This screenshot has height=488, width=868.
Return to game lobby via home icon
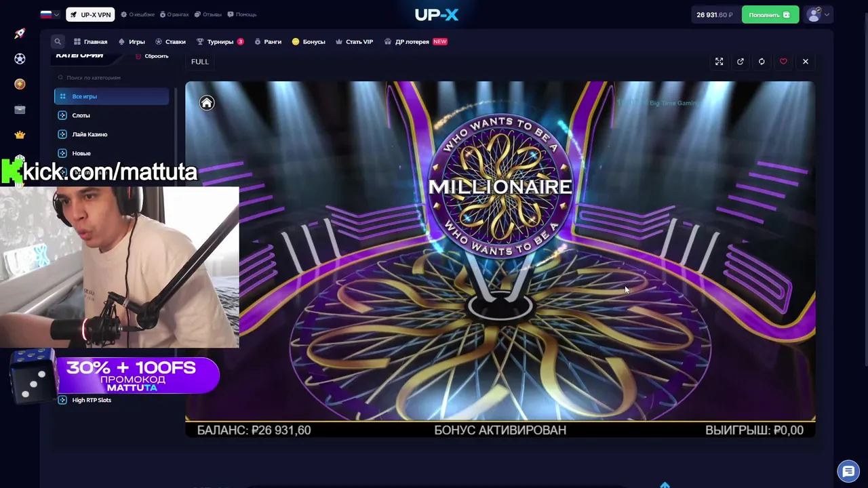click(207, 102)
